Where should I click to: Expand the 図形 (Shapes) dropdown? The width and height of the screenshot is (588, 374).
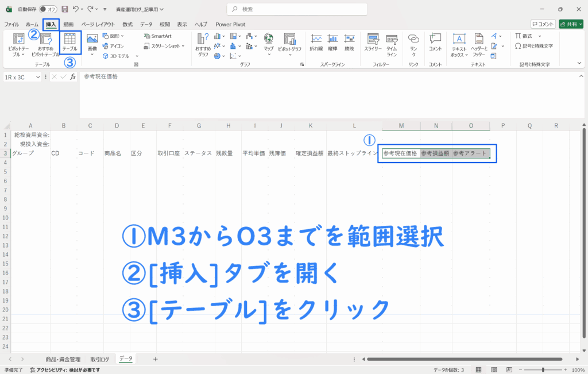[113, 36]
